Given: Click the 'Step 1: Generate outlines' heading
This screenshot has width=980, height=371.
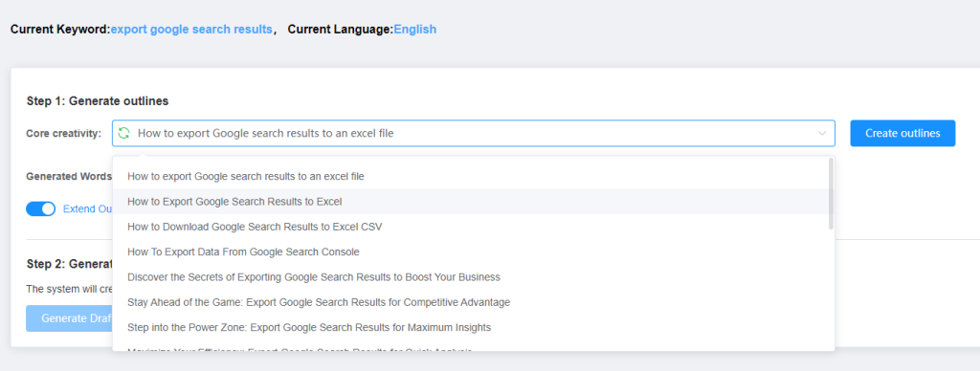Looking at the screenshot, I should click(x=98, y=100).
